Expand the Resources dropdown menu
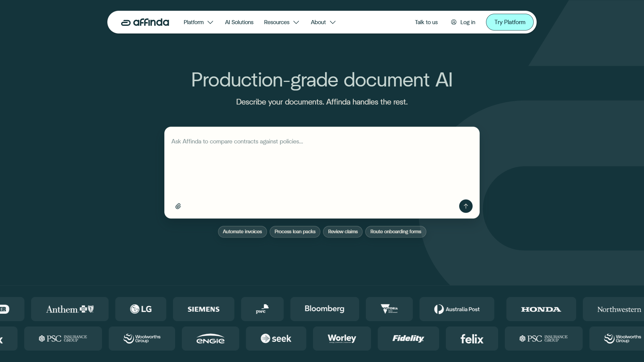This screenshot has width=644, height=362. click(281, 22)
